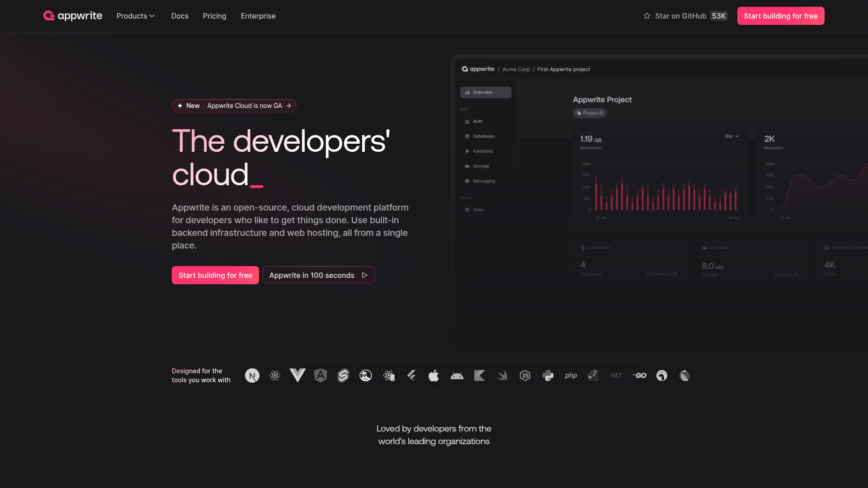
Task: Go to the Pricing page
Action: pyautogui.click(x=214, y=16)
